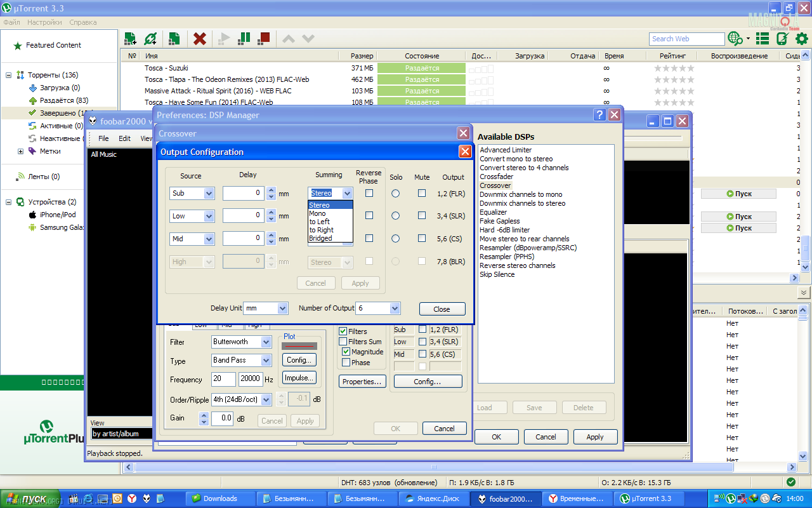
Task: Open the Настройки menu in µTorrent
Action: coord(44,22)
